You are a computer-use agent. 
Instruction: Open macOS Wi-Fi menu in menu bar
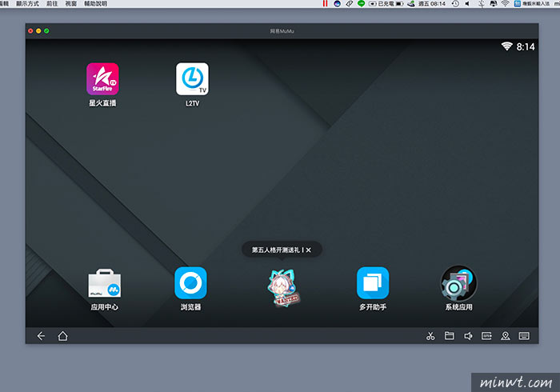[505, 3]
